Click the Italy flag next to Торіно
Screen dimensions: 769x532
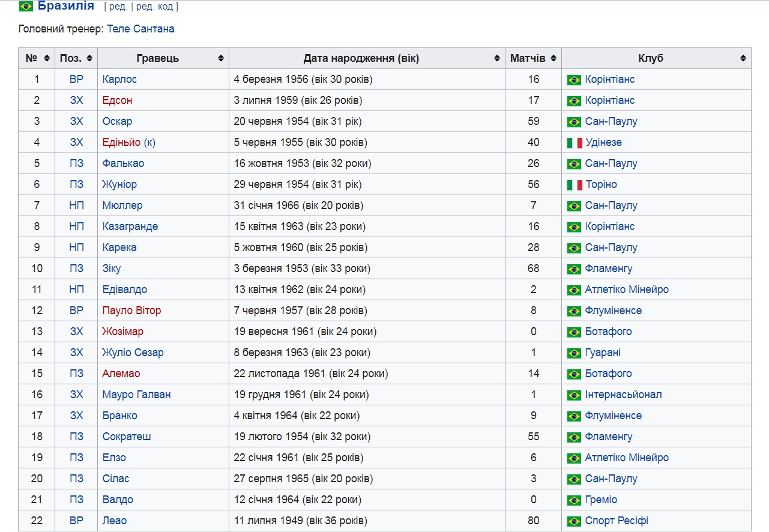(574, 185)
